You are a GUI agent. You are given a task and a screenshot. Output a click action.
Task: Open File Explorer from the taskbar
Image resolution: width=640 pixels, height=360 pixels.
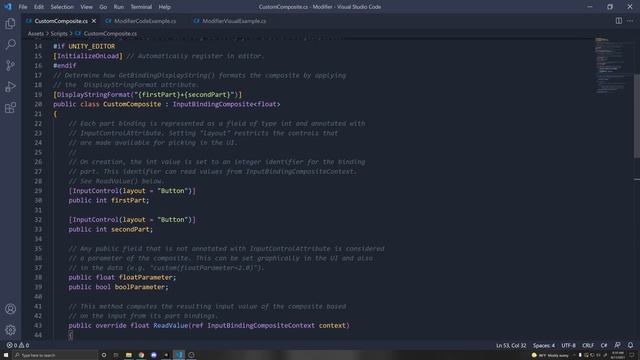click(129, 355)
